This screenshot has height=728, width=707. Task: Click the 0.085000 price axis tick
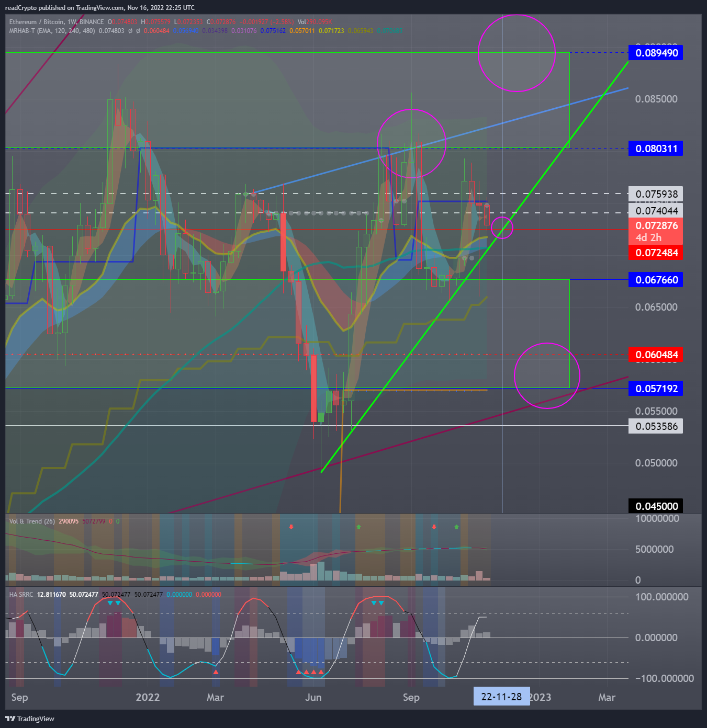click(x=656, y=99)
